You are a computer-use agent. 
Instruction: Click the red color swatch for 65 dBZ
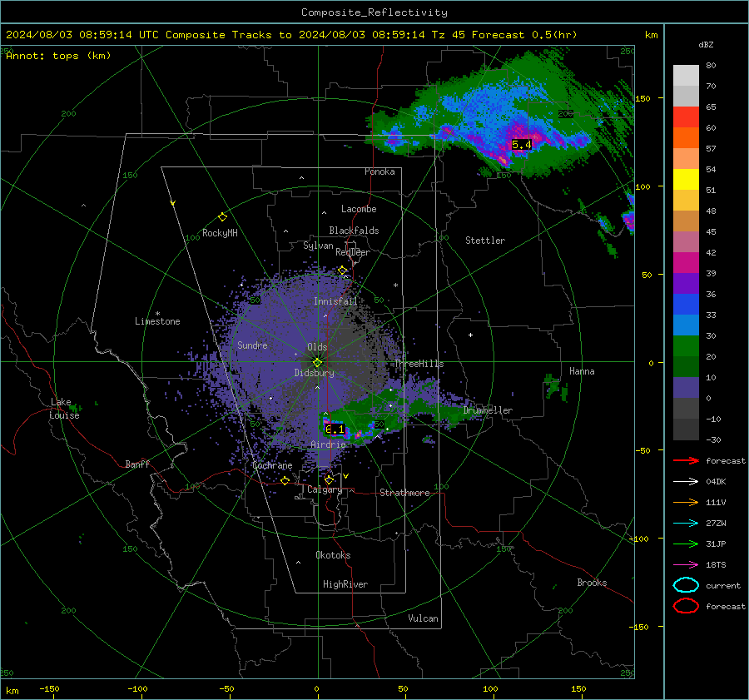pyautogui.click(x=686, y=117)
